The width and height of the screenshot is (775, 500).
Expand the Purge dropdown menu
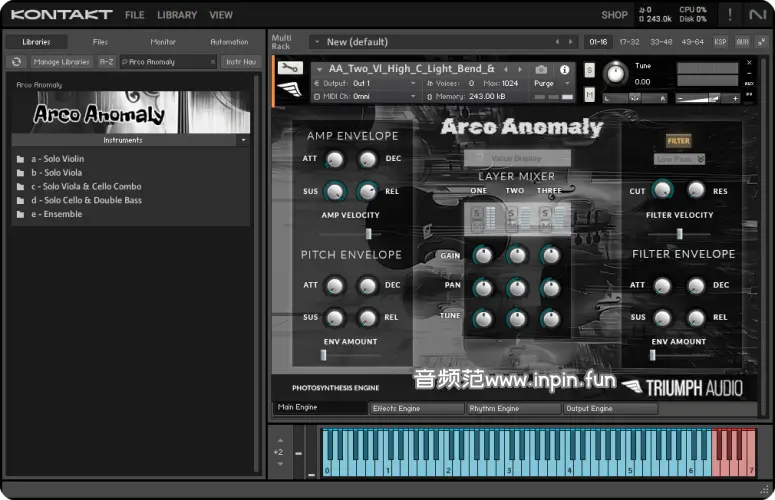(x=552, y=84)
